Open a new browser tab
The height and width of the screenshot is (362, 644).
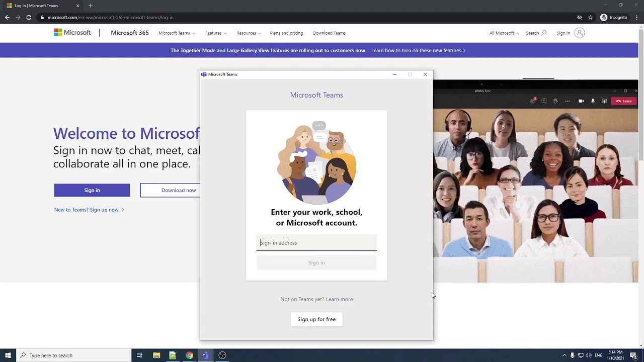tap(91, 6)
